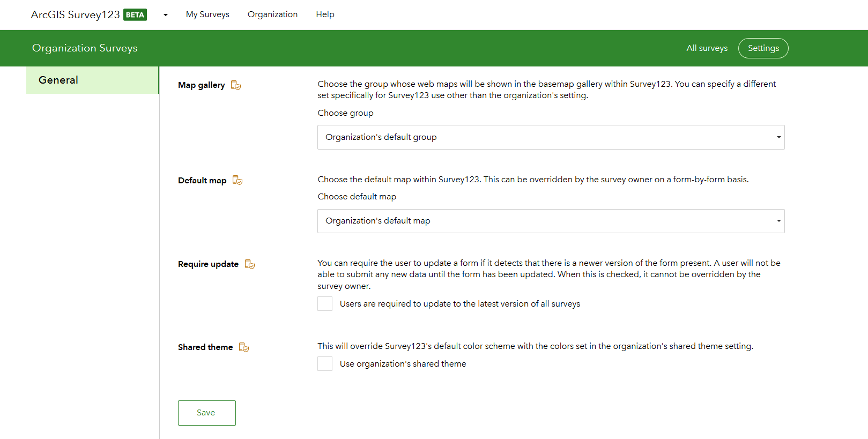Click the Organization Surveys heading
868x439 pixels.
[x=85, y=48]
